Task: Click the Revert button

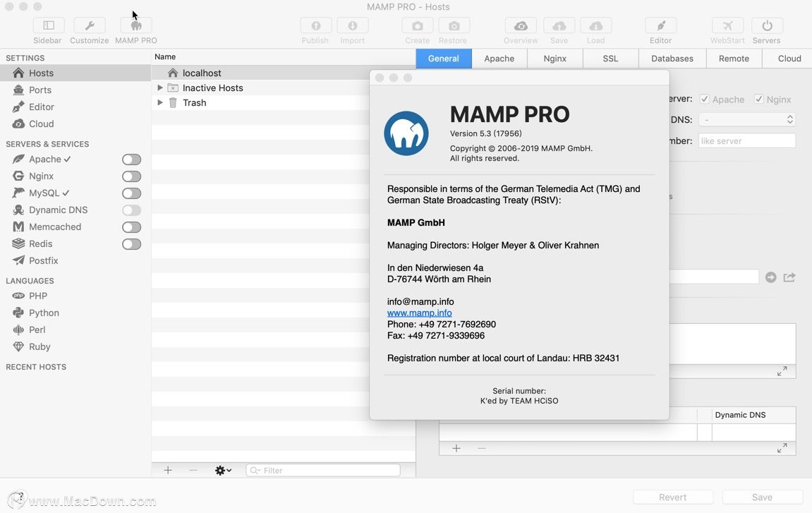Action: coord(673,497)
